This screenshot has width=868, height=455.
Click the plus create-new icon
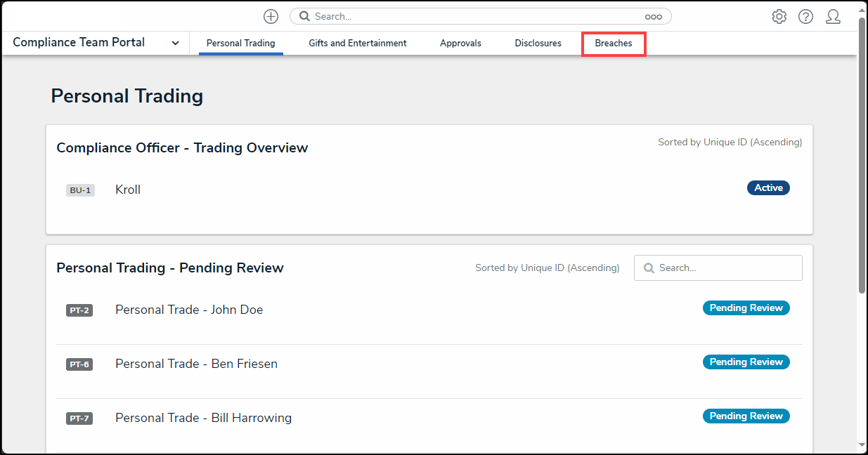[271, 16]
